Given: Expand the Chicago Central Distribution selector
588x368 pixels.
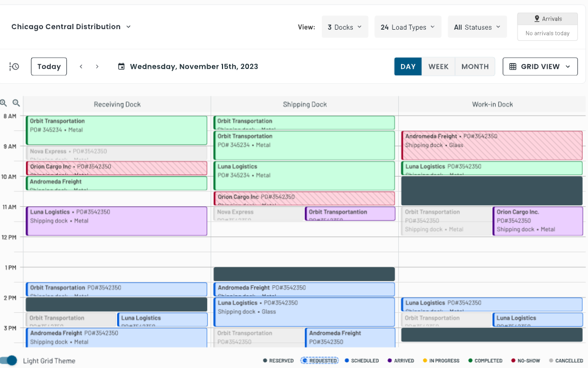Looking at the screenshot, I should [128, 27].
